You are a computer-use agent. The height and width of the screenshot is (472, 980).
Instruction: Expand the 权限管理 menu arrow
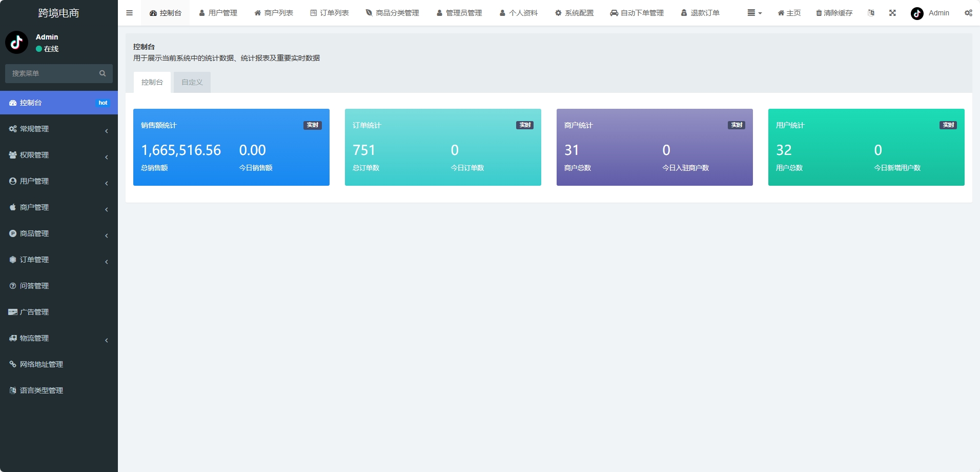(107, 157)
